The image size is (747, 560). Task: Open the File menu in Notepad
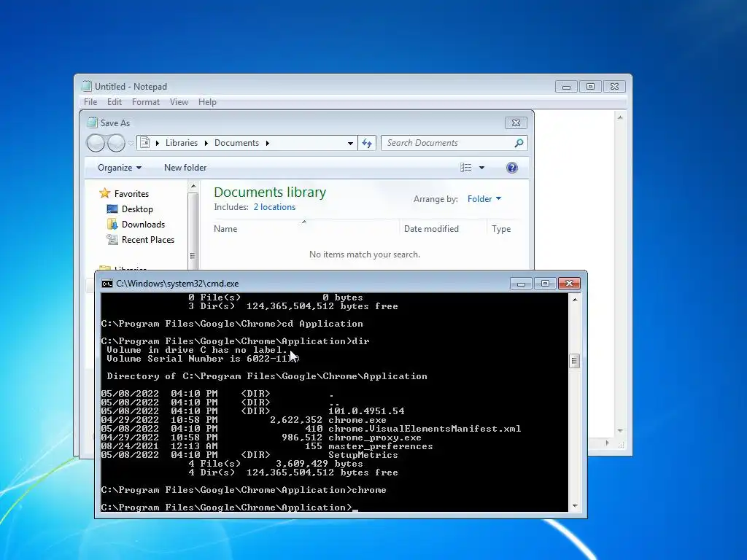click(90, 102)
